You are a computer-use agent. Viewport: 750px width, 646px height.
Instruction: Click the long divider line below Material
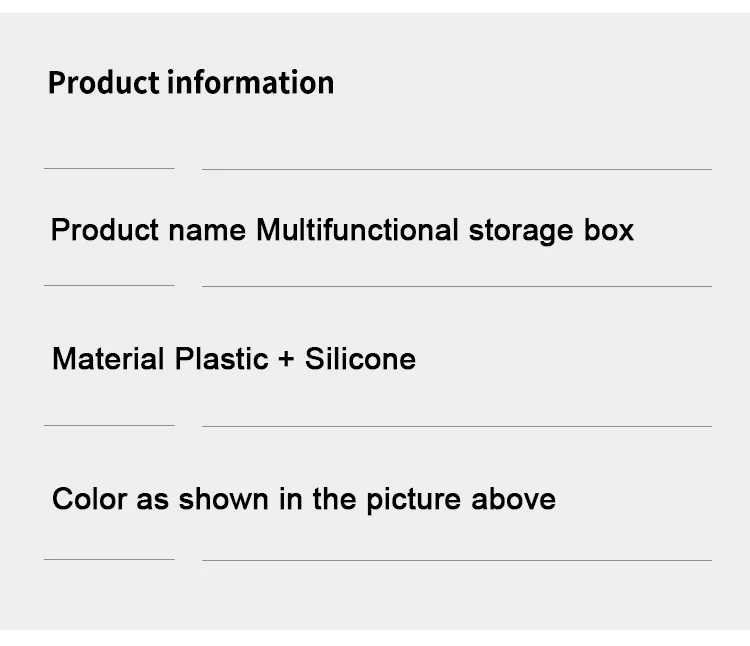click(456, 426)
